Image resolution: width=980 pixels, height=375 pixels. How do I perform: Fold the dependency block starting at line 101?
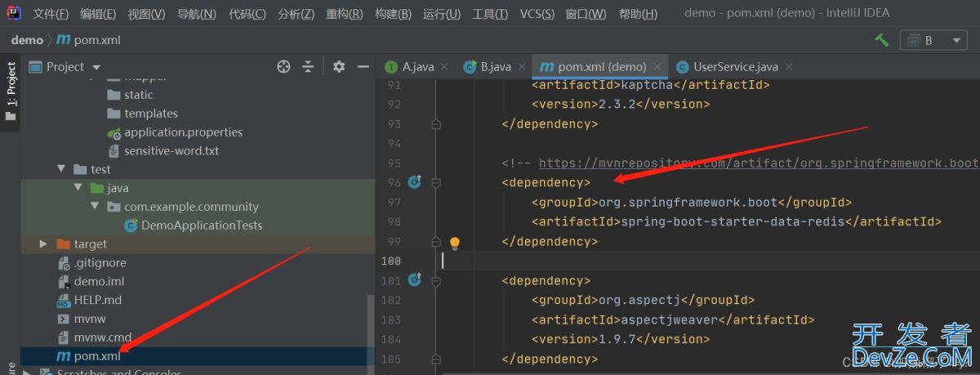pyautogui.click(x=435, y=281)
